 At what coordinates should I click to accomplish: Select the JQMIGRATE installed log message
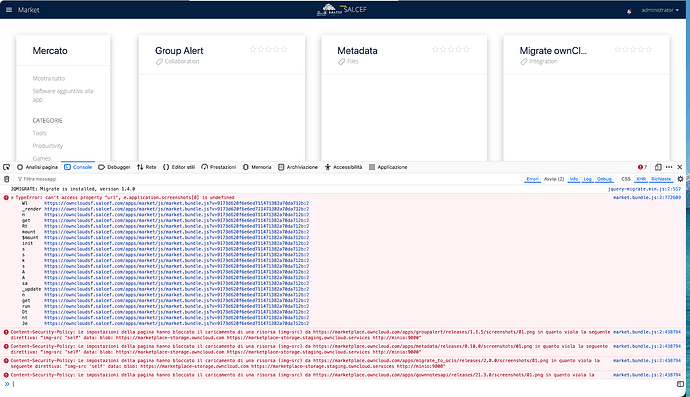point(73,189)
